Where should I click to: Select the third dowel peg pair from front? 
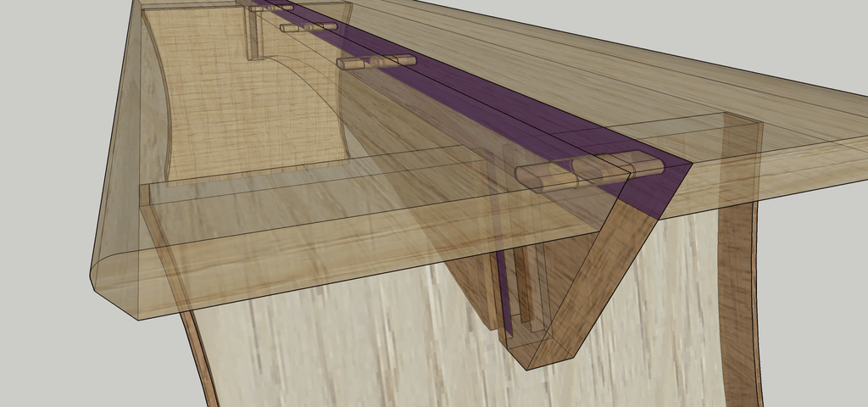309,27
